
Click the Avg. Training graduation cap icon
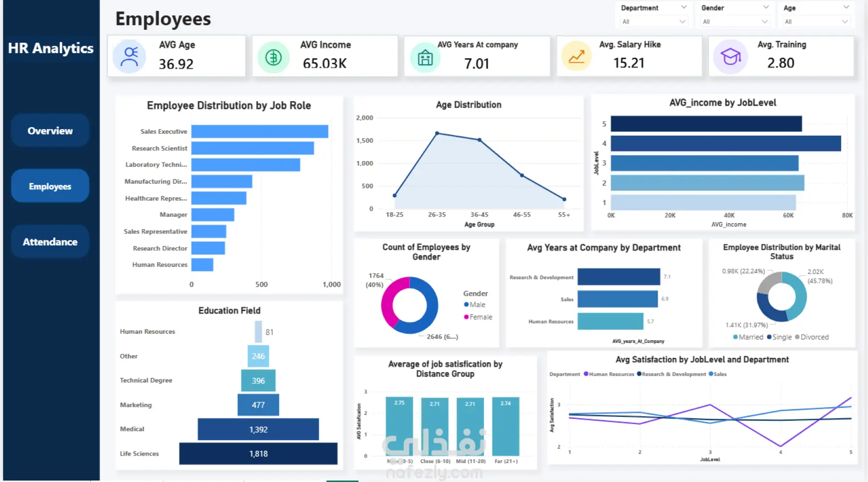pos(730,57)
